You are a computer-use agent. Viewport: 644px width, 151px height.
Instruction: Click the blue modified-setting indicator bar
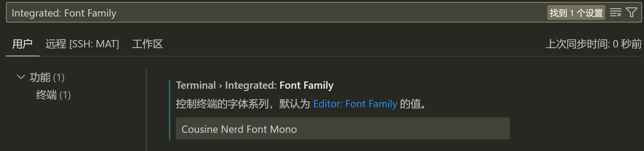tap(170, 109)
